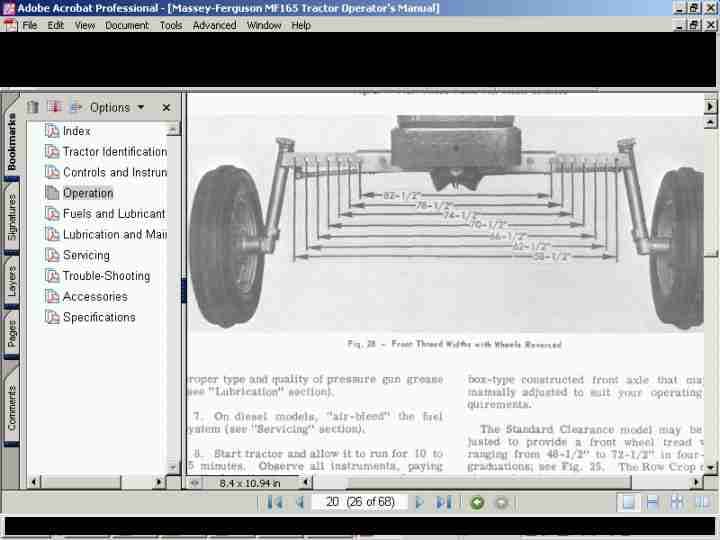Go to the first page
The height and width of the screenshot is (540, 720).
275,502
